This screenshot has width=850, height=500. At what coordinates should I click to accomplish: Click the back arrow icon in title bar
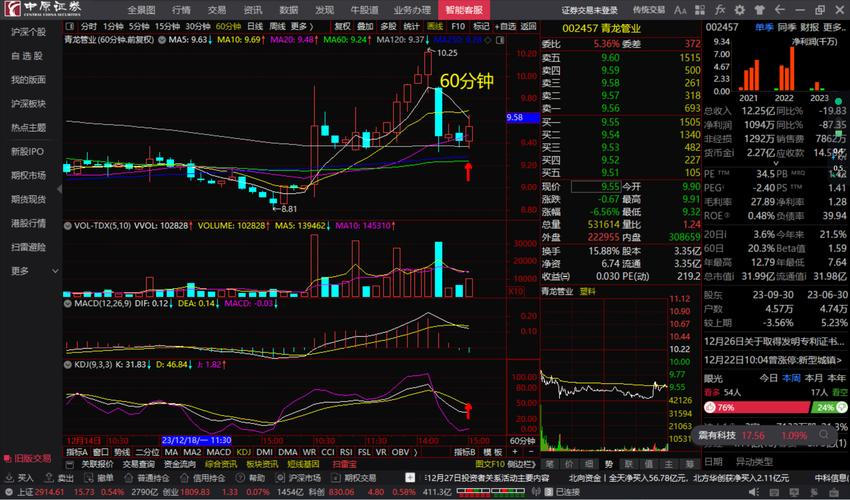780,10
